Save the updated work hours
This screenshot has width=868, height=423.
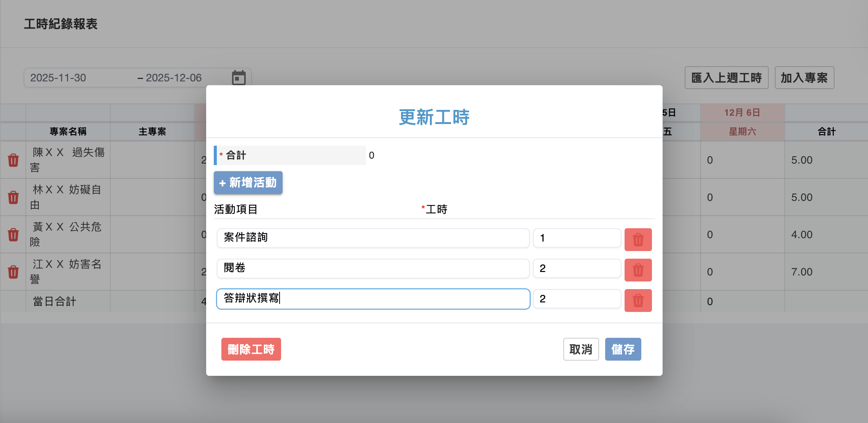pos(623,349)
